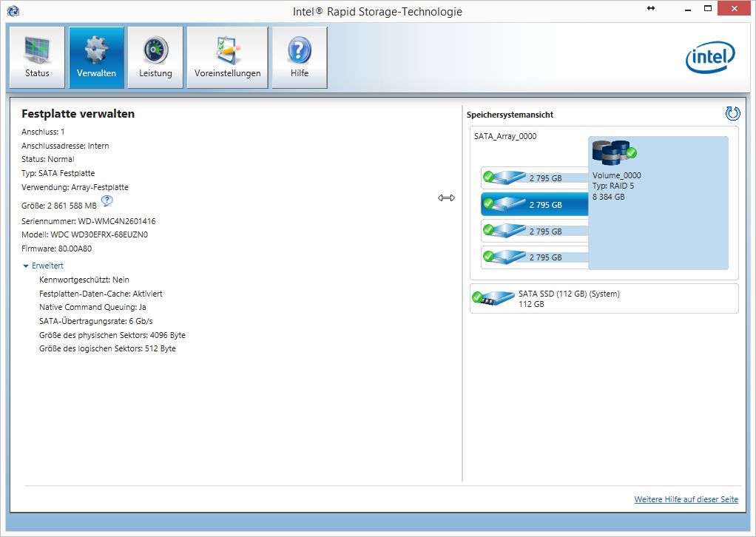
Task: Click the Volume_0000 RAID icon
Action: click(x=614, y=153)
